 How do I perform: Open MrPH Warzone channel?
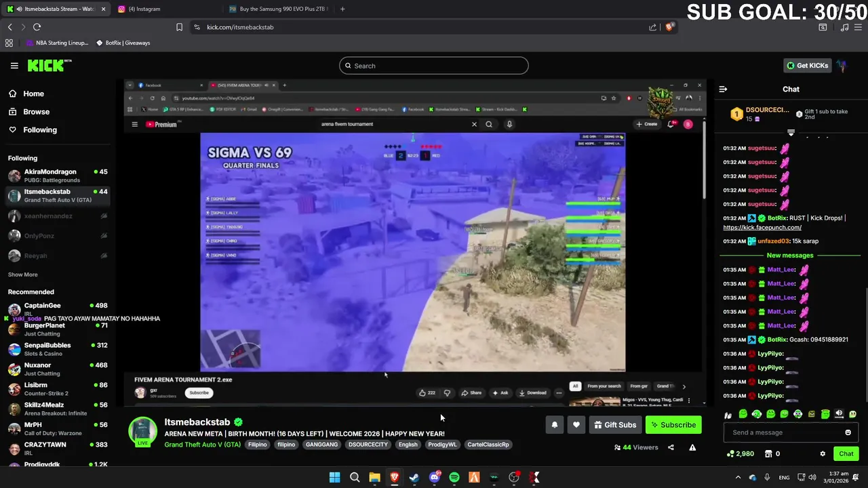(x=59, y=428)
